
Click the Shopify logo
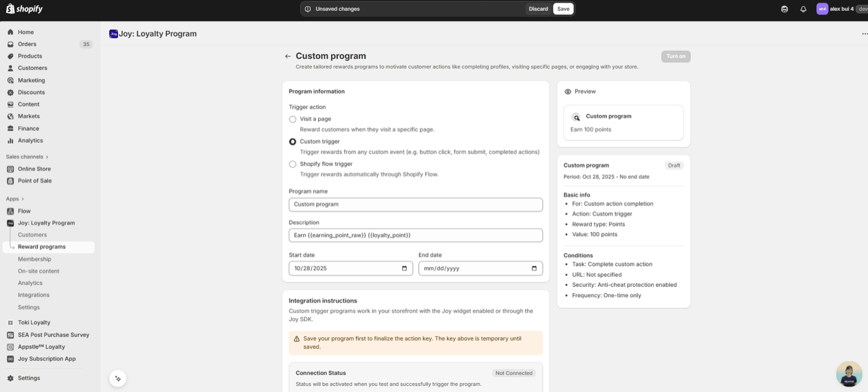coord(24,9)
